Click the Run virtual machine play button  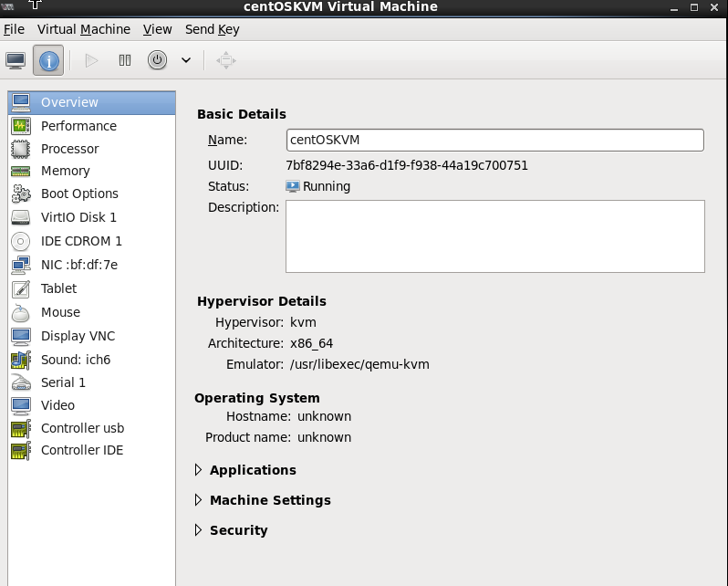click(91, 60)
